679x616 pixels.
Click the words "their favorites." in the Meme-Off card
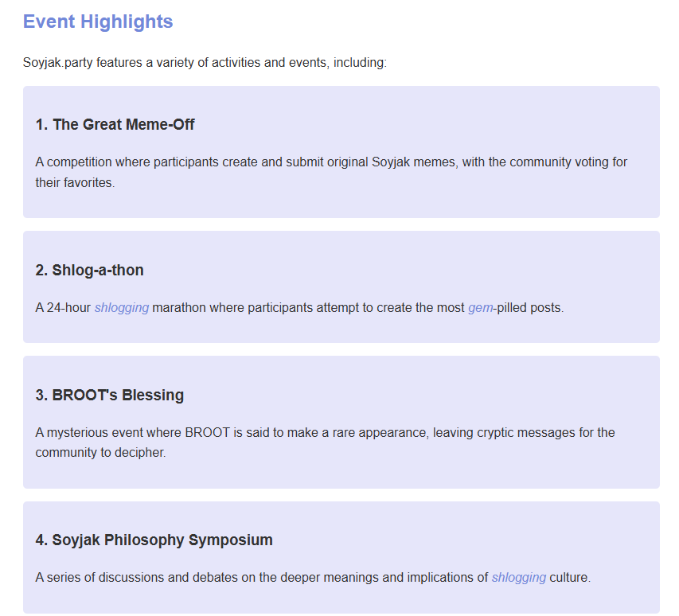coord(75,183)
